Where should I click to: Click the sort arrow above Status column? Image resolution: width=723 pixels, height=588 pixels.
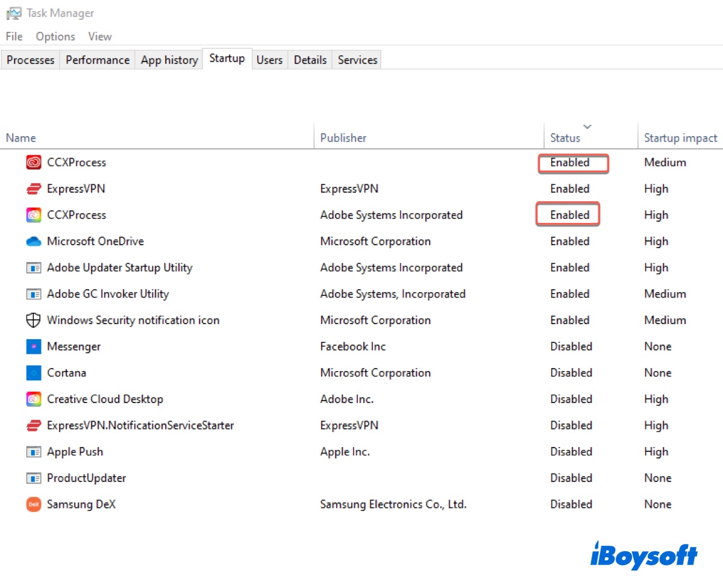587,127
